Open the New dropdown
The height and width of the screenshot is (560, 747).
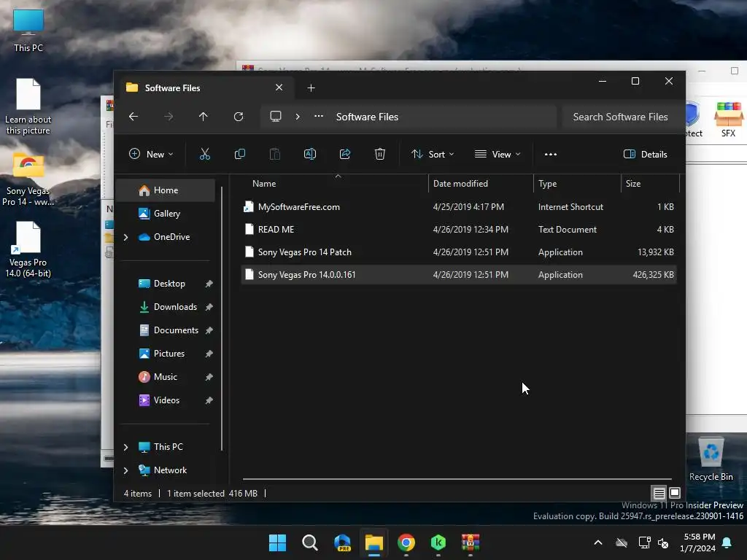coord(151,154)
